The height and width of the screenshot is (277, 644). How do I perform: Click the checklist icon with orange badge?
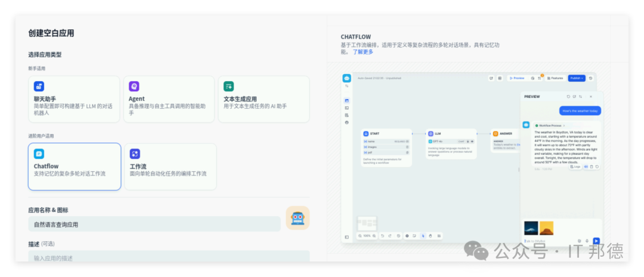click(539, 78)
